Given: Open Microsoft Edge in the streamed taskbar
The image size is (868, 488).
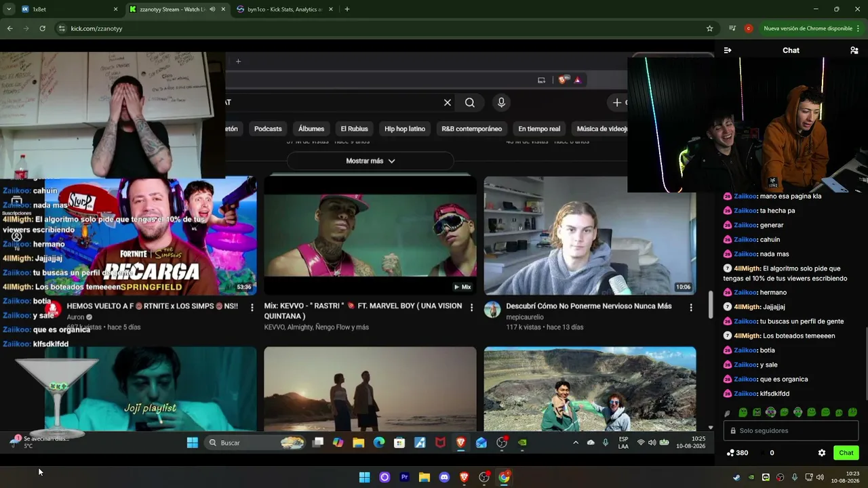Looking at the screenshot, I should 379,443.
